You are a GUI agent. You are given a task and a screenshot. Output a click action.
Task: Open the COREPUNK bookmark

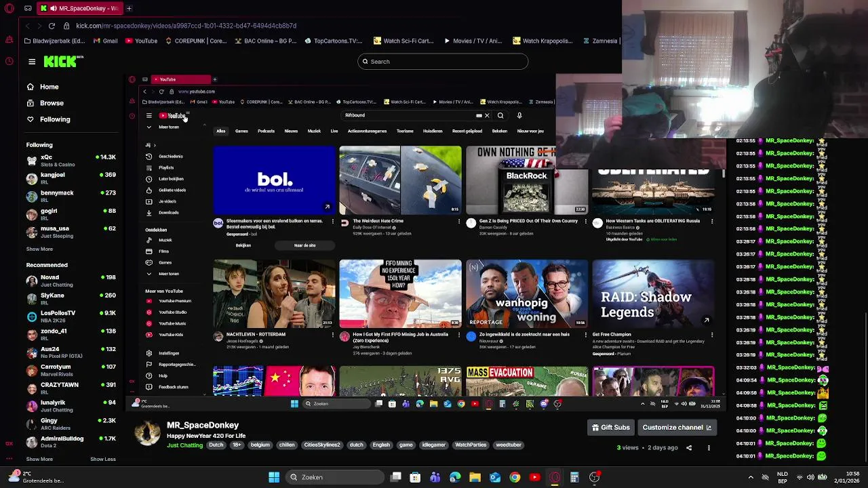tap(196, 41)
